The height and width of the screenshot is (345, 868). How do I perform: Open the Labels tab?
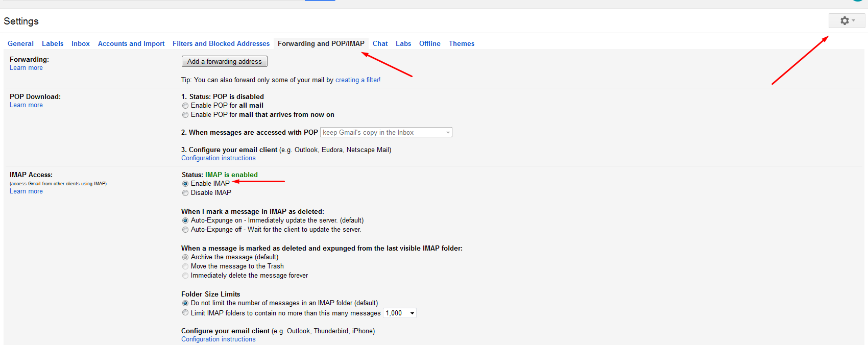53,43
